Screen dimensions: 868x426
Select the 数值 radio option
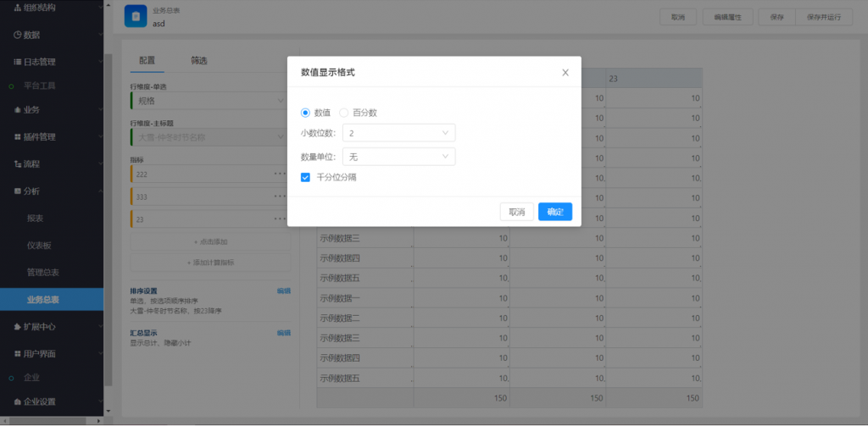click(306, 113)
